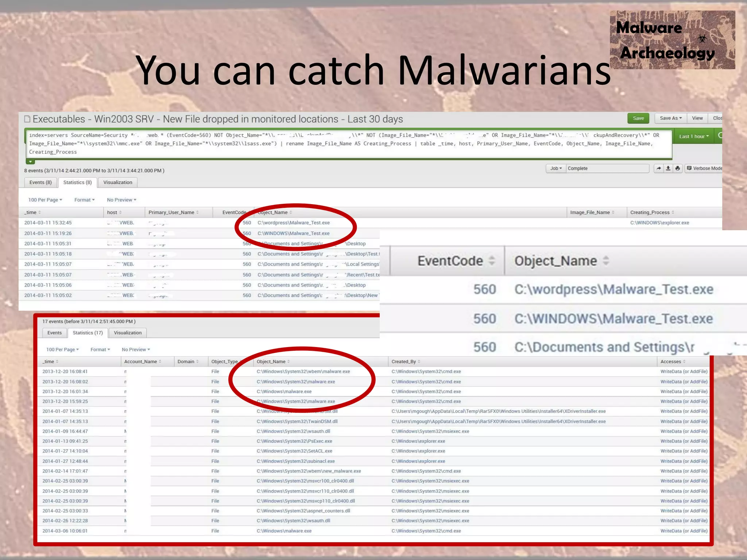Click the print icon near Verbose Mode

[677, 168]
